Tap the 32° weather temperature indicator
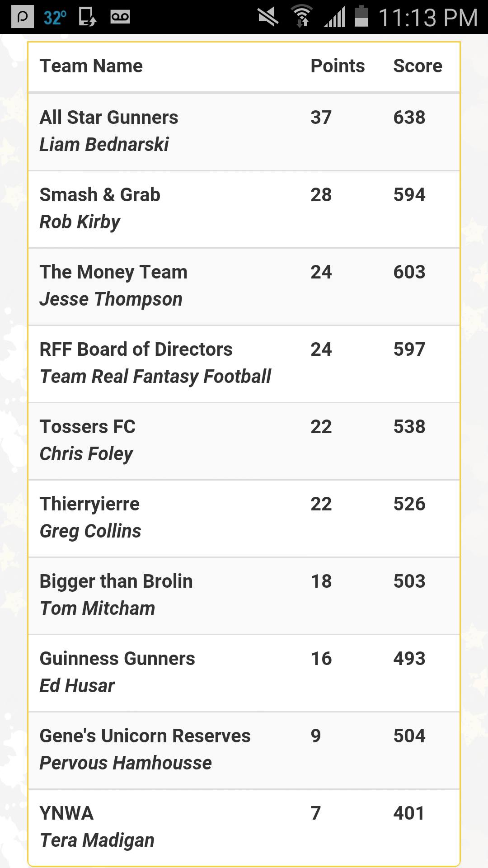 click(55, 18)
